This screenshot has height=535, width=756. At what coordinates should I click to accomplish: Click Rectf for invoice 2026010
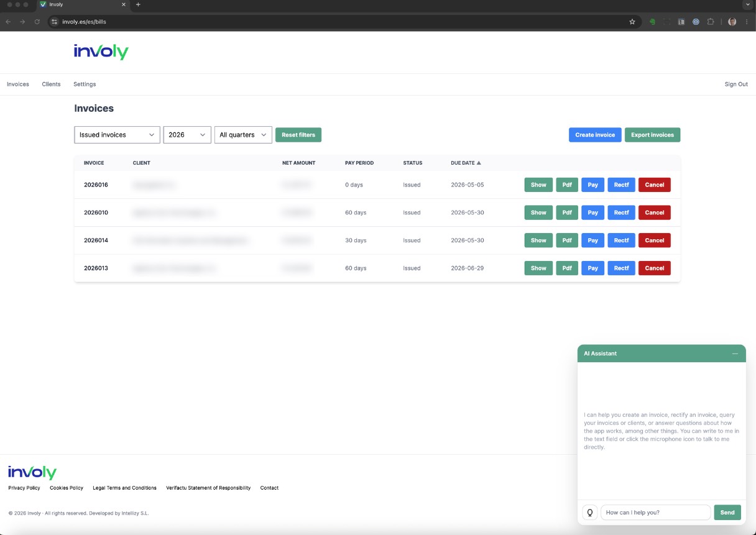(x=622, y=213)
